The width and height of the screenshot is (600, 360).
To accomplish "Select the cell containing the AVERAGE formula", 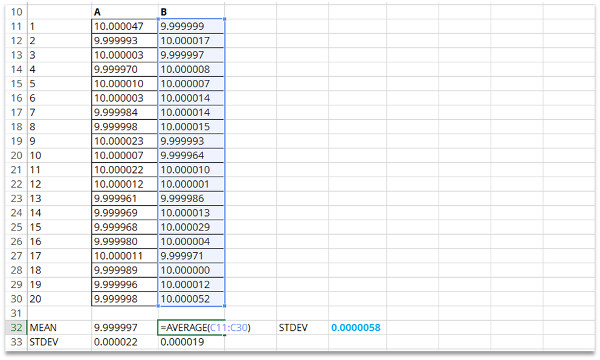I will click(191, 328).
